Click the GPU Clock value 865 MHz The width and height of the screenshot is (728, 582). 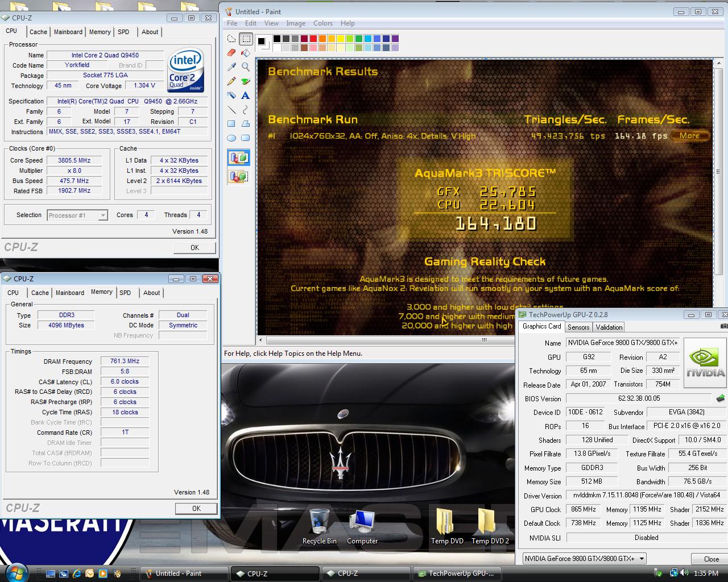[x=584, y=509]
